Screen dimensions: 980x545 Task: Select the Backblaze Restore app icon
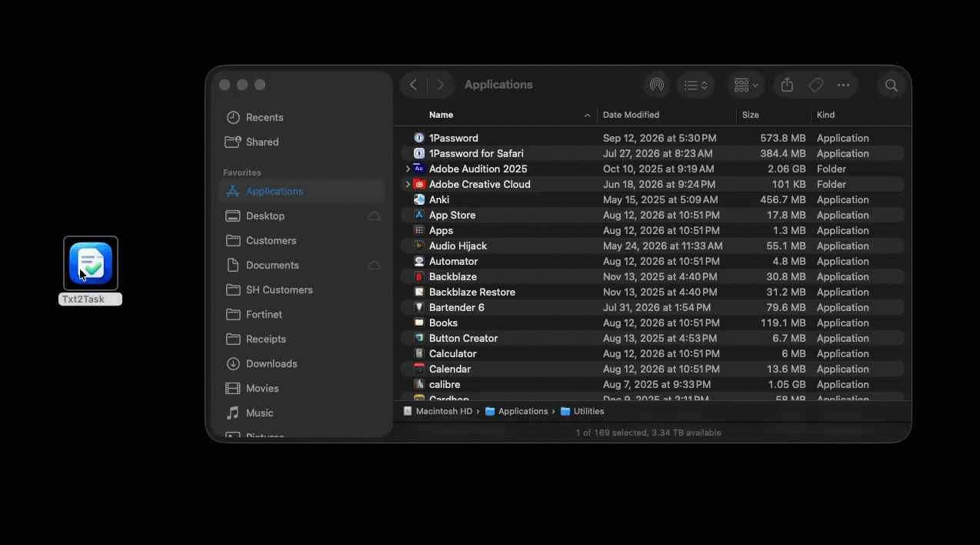pyautogui.click(x=419, y=292)
